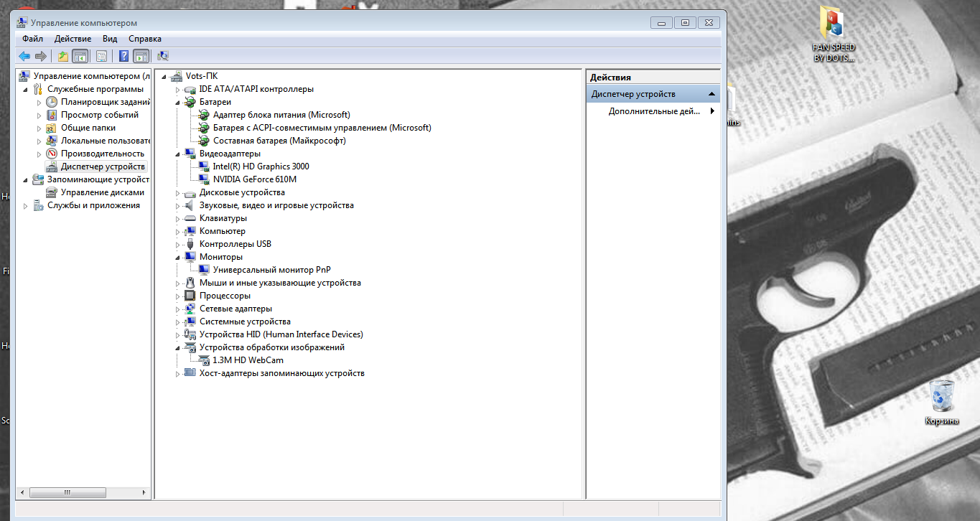Click the Мыши и иные указывающие устройства icon
The width and height of the screenshot is (980, 521).
pyautogui.click(x=190, y=283)
